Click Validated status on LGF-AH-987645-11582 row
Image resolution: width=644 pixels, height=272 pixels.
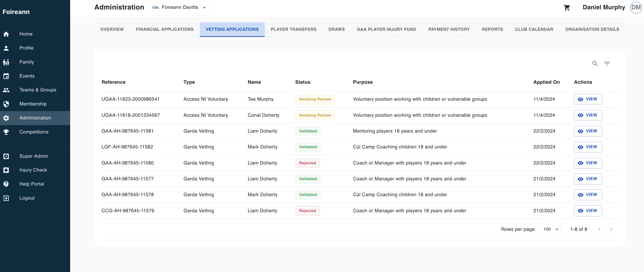point(308,147)
